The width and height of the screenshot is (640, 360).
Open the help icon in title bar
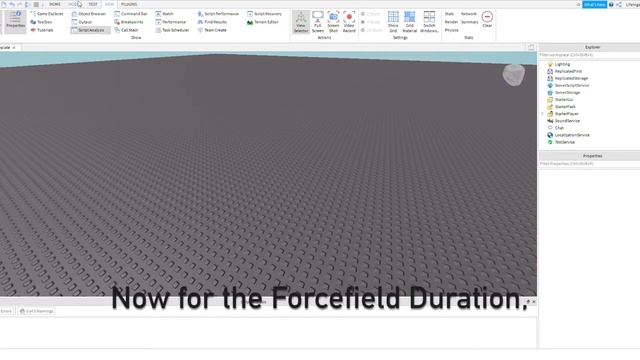[611, 4]
